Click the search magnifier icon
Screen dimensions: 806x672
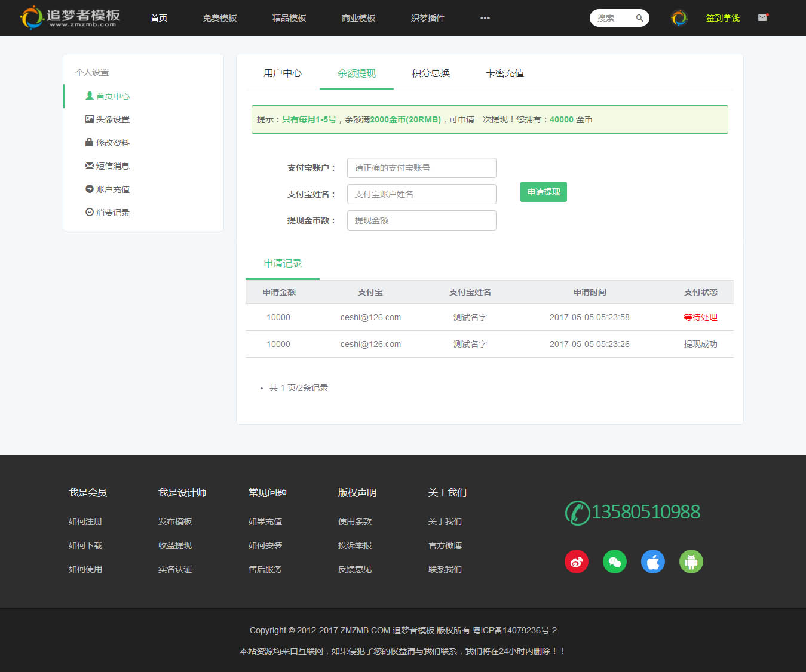(639, 18)
